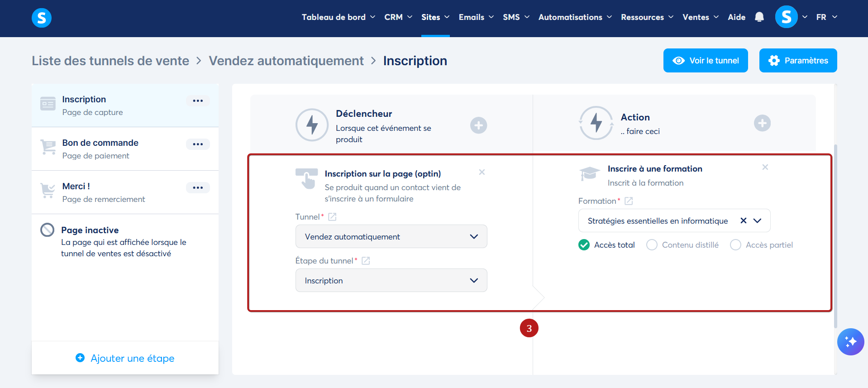Screen dimensions: 868x388
Task: Remove the Inscrire à une formation action
Action: pyautogui.click(x=765, y=167)
